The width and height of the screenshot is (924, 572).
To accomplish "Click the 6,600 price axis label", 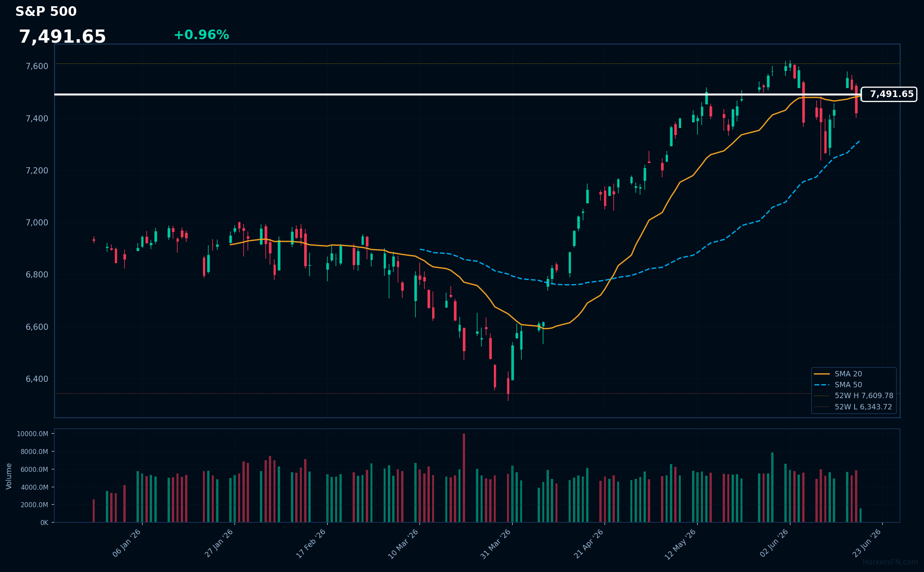I will (x=37, y=327).
